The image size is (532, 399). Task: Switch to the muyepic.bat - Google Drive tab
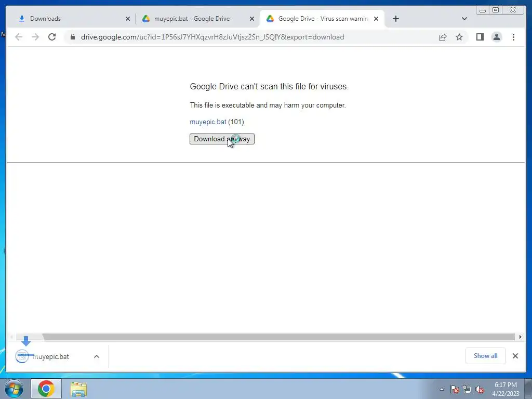197,19
